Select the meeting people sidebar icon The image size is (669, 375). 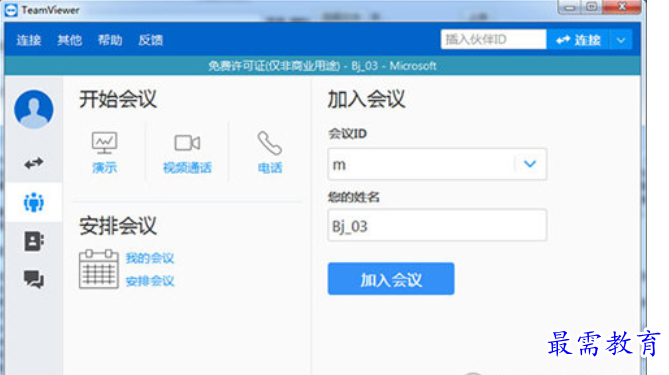(34, 202)
